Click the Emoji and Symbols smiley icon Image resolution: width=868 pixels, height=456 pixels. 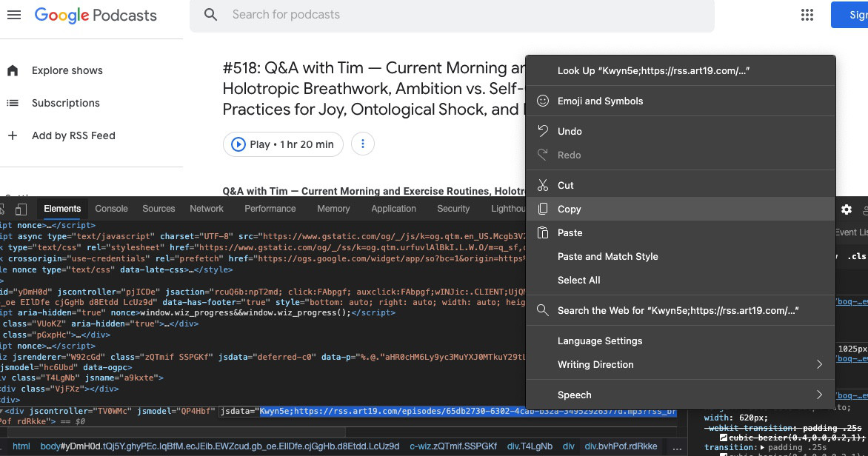543,101
